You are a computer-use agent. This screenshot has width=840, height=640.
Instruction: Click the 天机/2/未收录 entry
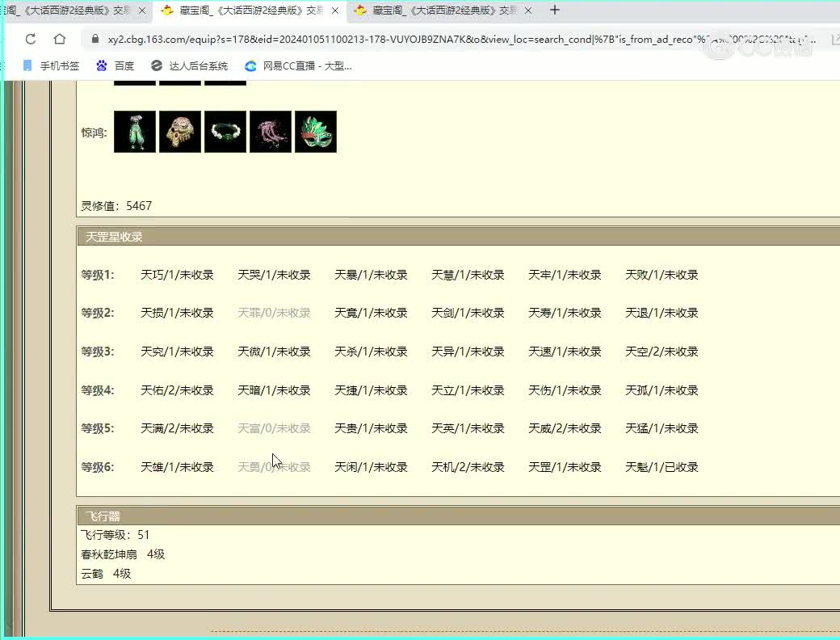pyautogui.click(x=468, y=467)
